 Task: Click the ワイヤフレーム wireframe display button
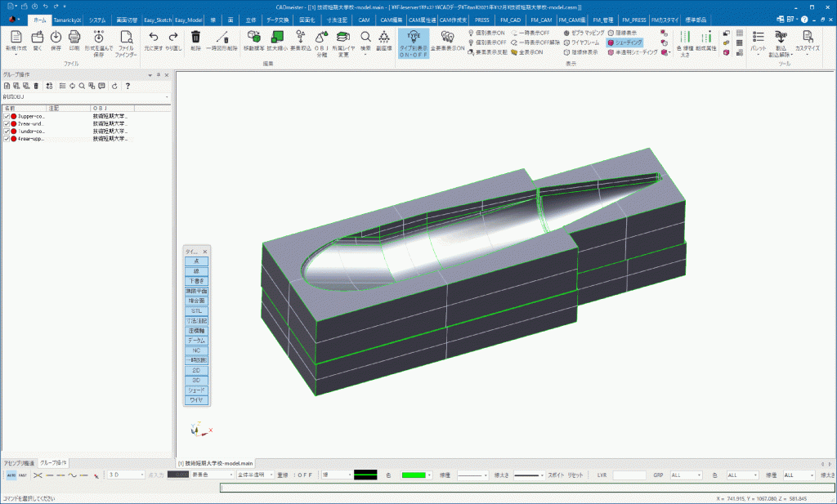point(588,42)
